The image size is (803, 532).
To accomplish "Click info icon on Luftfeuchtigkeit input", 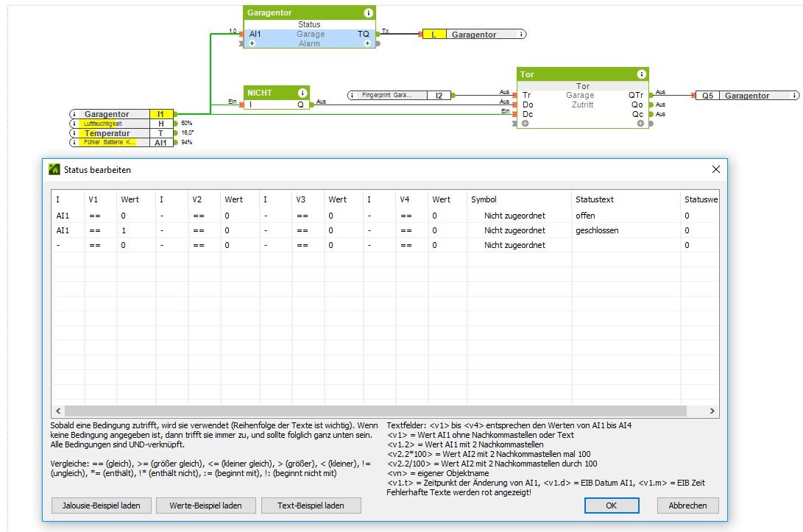I will coord(75,124).
